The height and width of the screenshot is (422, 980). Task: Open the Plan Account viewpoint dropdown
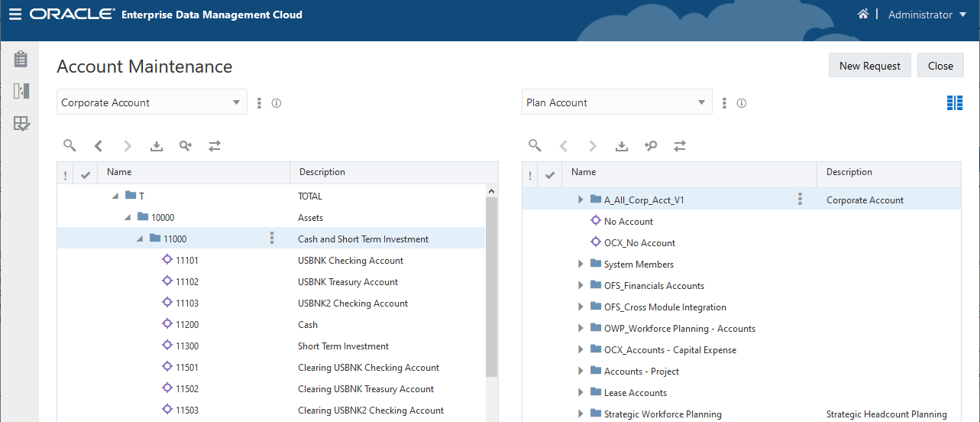coord(701,103)
